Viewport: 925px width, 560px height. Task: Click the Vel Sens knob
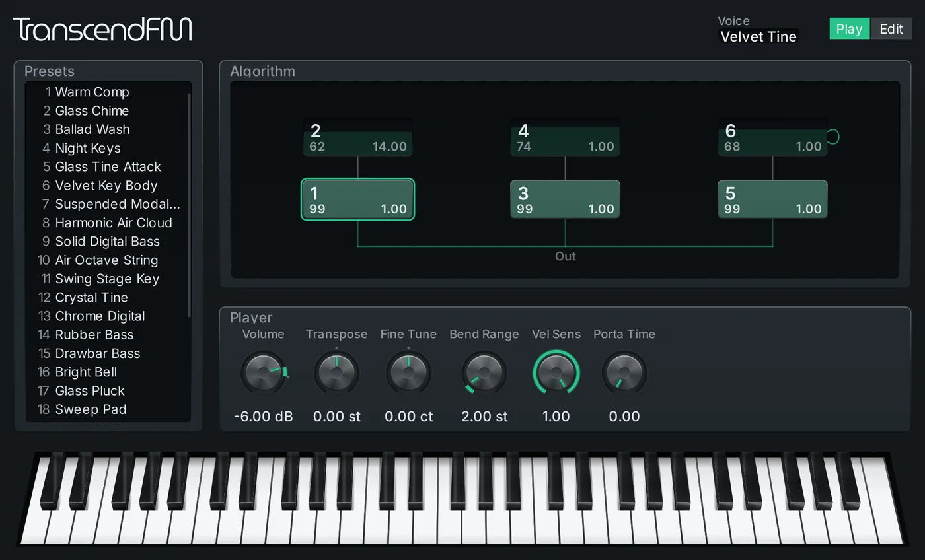point(556,373)
